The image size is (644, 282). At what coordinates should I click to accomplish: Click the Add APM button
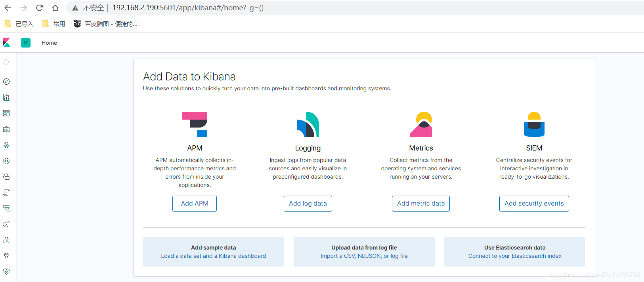pos(195,204)
